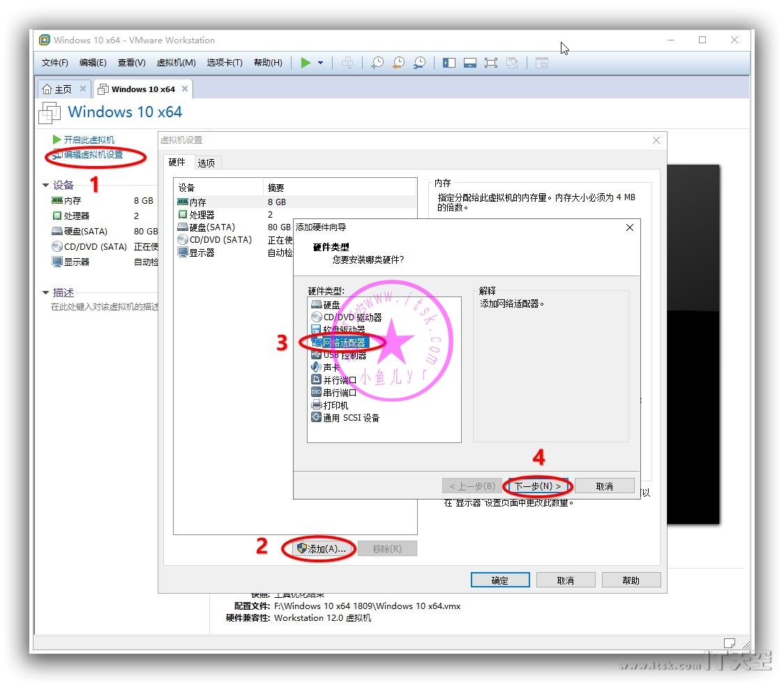784x683 pixels.
Task: Open the power options dropdown arrow beside the play button
Action: pos(320,63)
